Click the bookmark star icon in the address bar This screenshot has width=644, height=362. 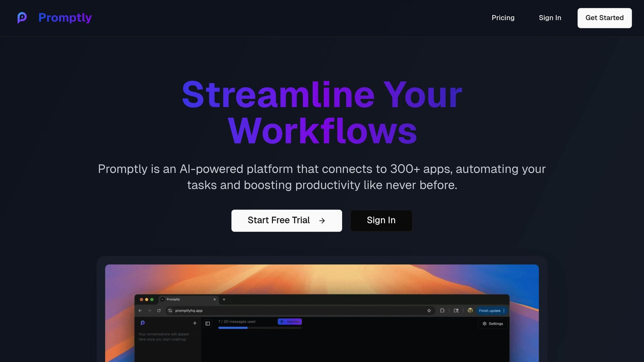[429, 310]
